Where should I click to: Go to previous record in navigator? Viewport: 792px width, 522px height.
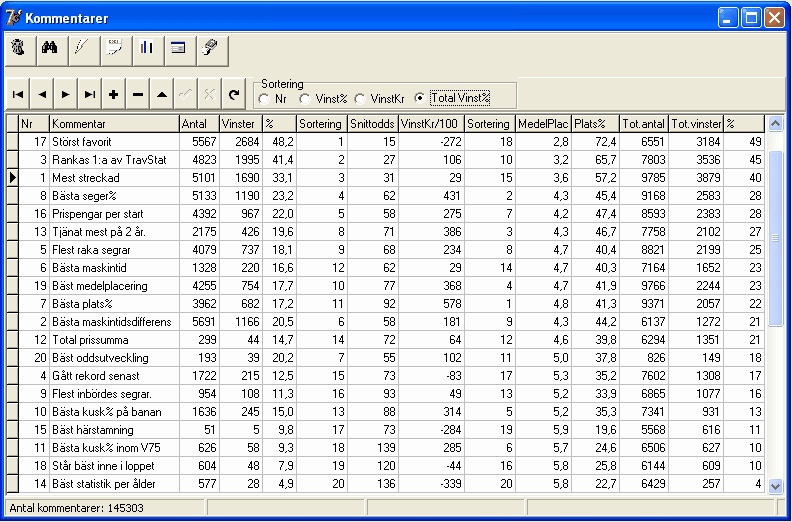pos(42,93)
